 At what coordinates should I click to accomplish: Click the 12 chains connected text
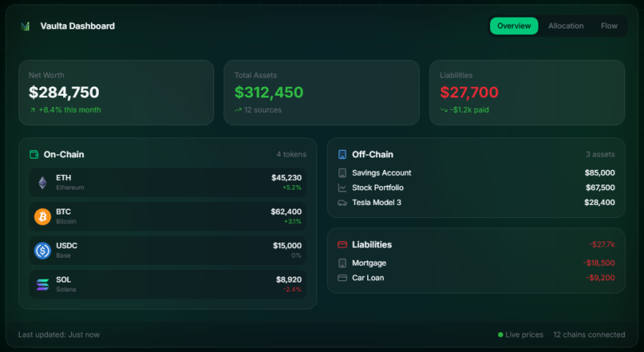589,334
